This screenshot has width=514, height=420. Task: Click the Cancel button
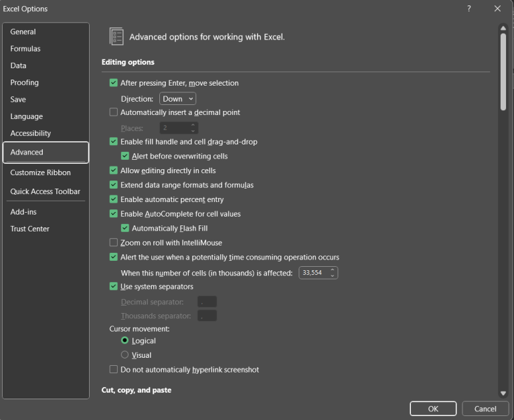[x=485, y=409]
